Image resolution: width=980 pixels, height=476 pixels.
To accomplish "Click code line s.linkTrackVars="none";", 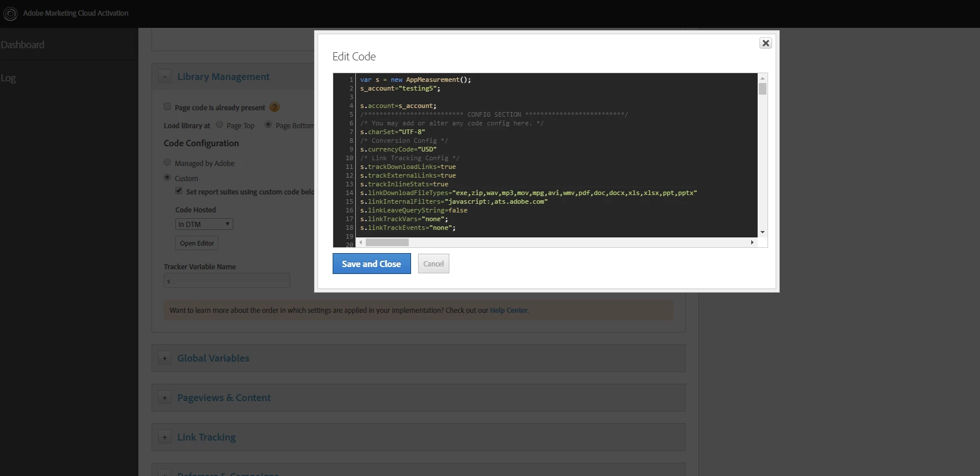I will (x=404, y=219).
